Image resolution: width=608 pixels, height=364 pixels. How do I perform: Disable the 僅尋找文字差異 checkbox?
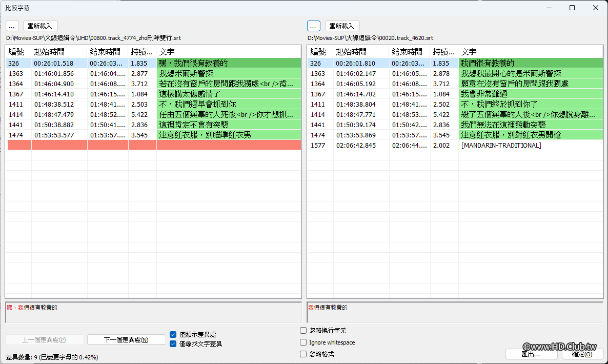[173, 343]
